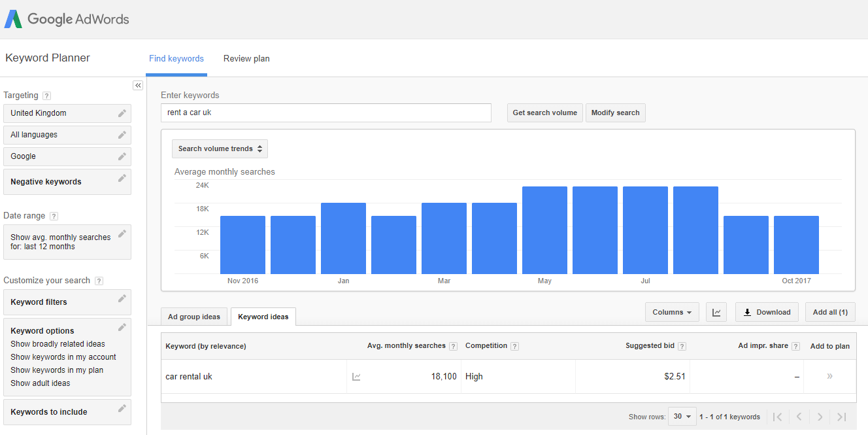Screen dimensions: 868x435
Task: Collapse the left sidebar with double-chevron icon
Action: click(x=138, y=85)
